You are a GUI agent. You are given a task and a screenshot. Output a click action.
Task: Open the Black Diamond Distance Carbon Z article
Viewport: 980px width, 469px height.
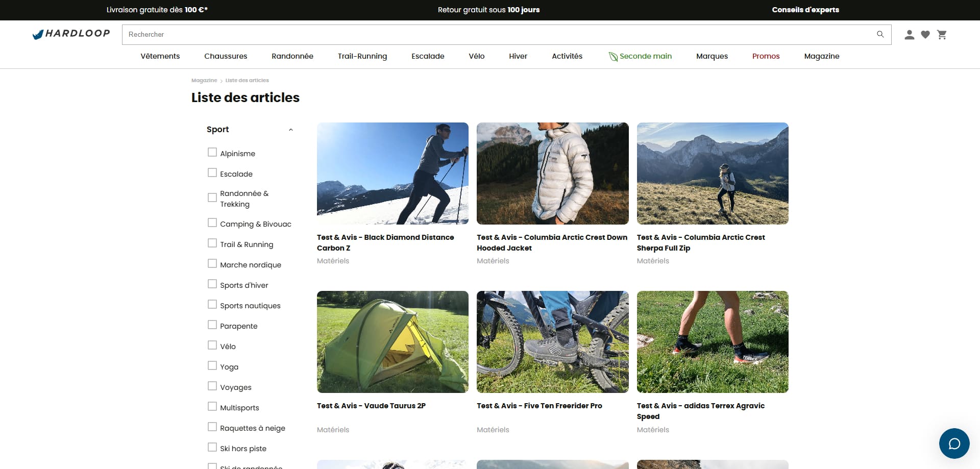(385, 242)
